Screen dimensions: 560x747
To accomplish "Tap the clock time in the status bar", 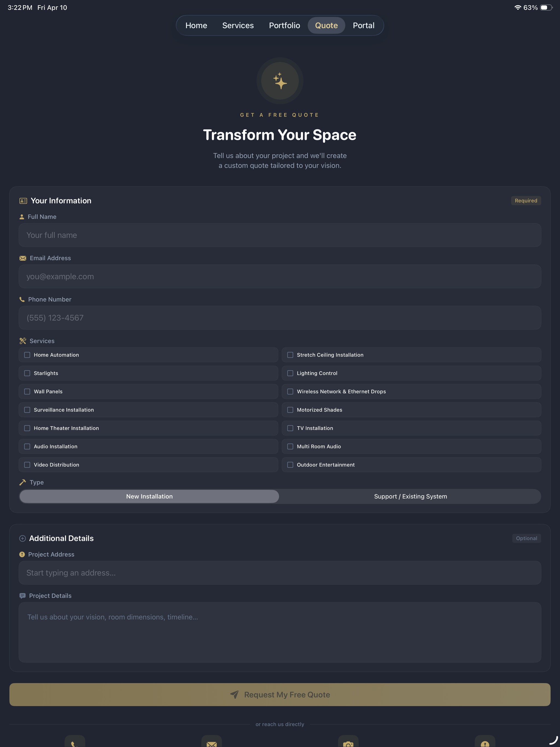I will (20, 7).
